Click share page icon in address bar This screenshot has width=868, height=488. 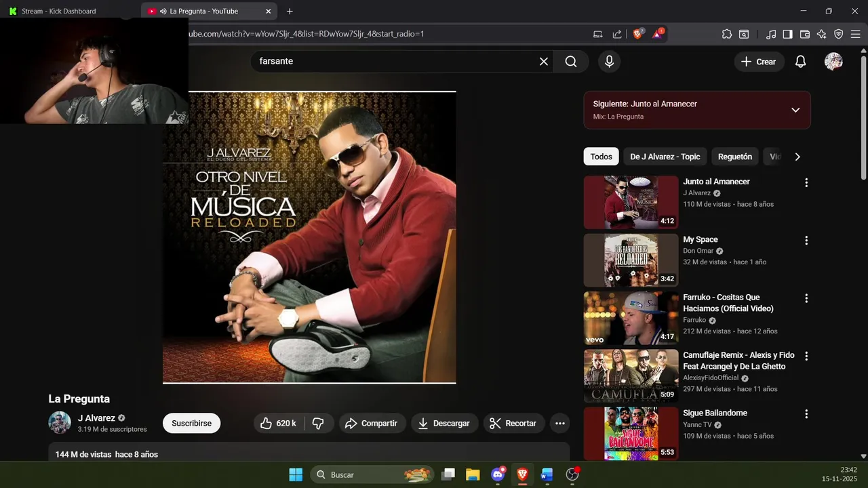(x=617, y=34)
